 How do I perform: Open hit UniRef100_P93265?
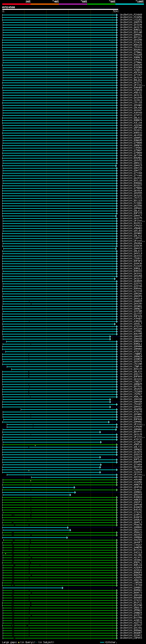(131, 55)
